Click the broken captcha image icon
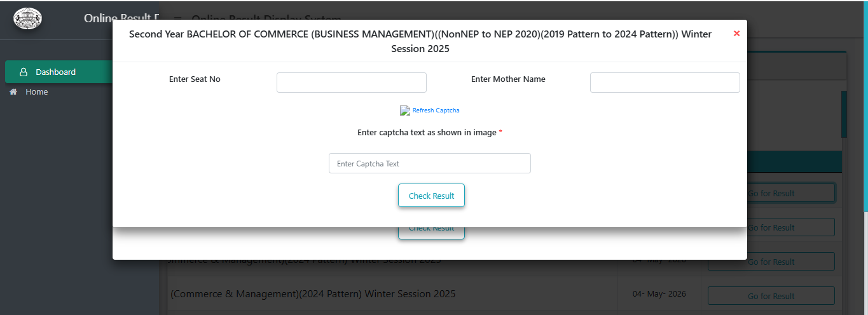The image size is (868, 315). pos(405,111)
